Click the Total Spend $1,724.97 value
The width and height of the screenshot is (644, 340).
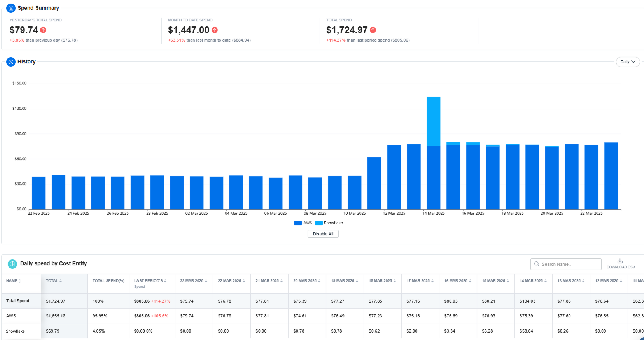(347, 30)
